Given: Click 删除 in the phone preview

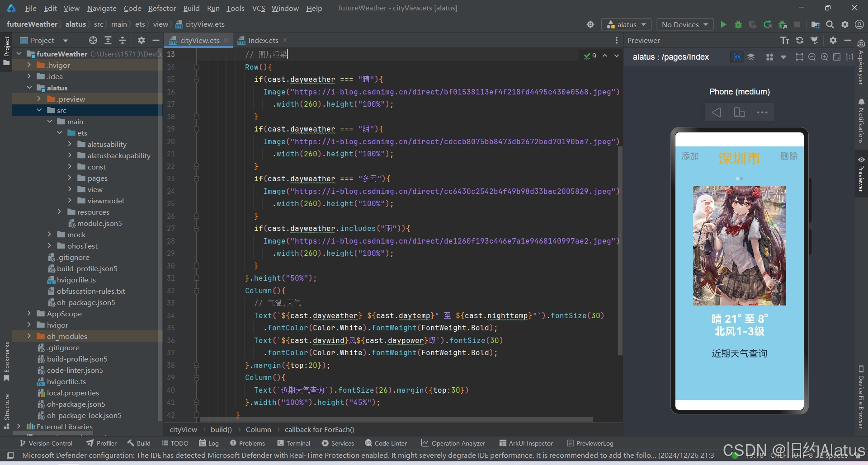Looking at the screenshot, I should coord(789,156).
